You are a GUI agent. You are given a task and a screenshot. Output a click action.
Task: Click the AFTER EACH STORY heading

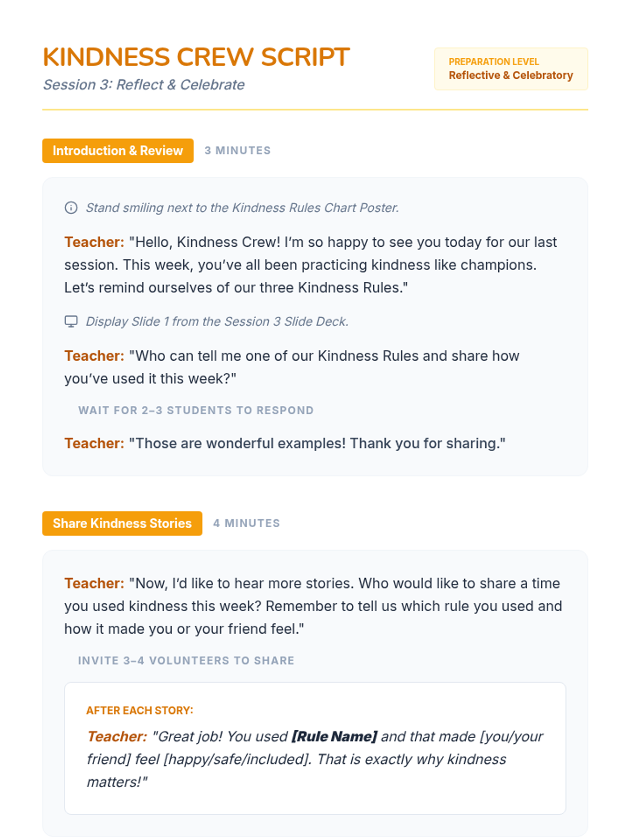140,710
